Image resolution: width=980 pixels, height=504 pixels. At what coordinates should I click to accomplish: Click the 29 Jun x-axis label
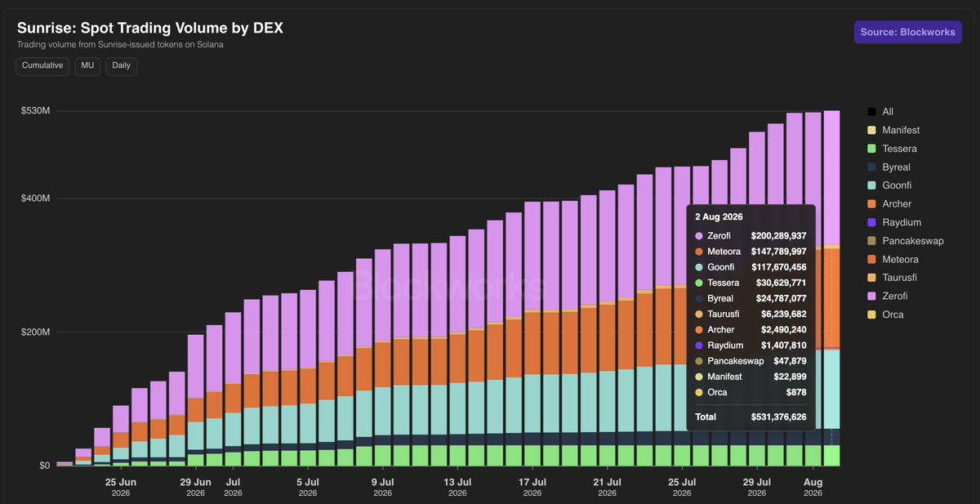195,487
